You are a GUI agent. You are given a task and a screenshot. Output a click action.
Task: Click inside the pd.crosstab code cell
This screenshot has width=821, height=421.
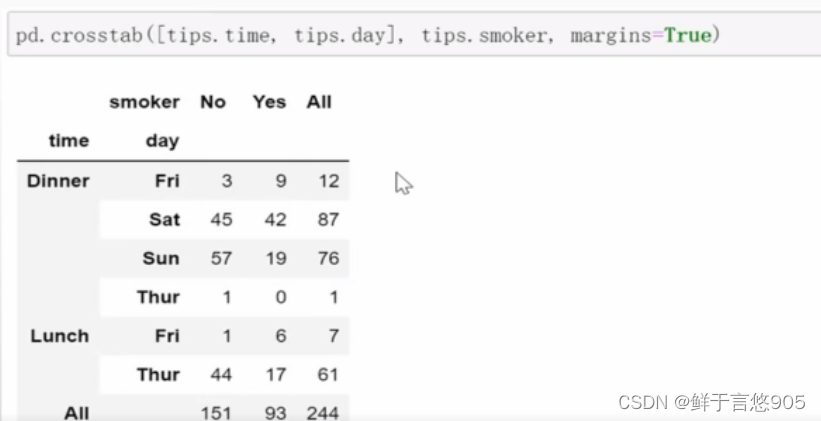coord(400,36)
